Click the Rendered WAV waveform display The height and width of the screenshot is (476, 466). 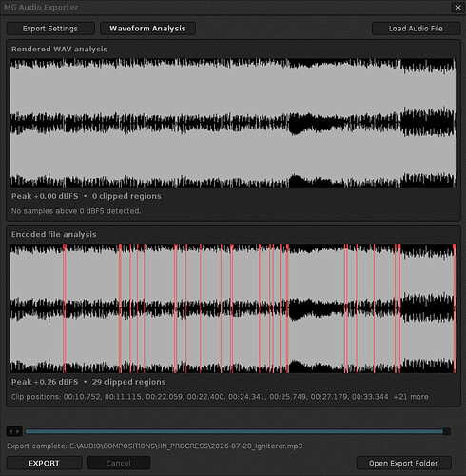(x=233, y=123)
